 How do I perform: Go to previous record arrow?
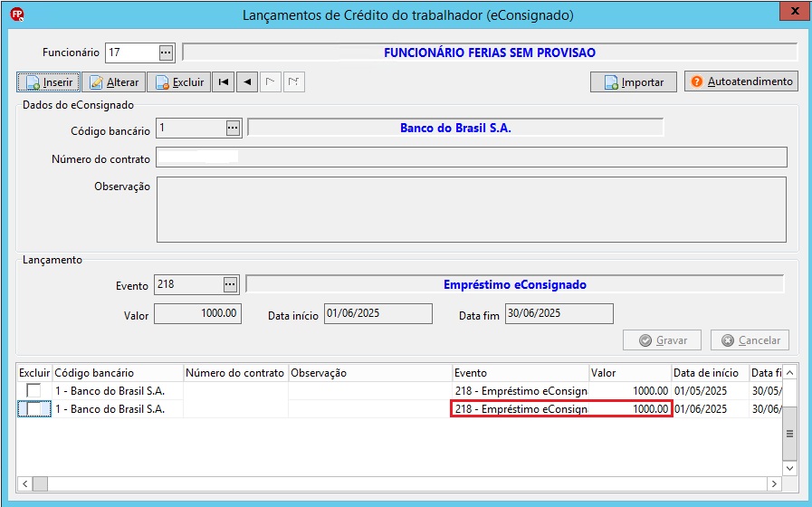[x=247, y=81]
